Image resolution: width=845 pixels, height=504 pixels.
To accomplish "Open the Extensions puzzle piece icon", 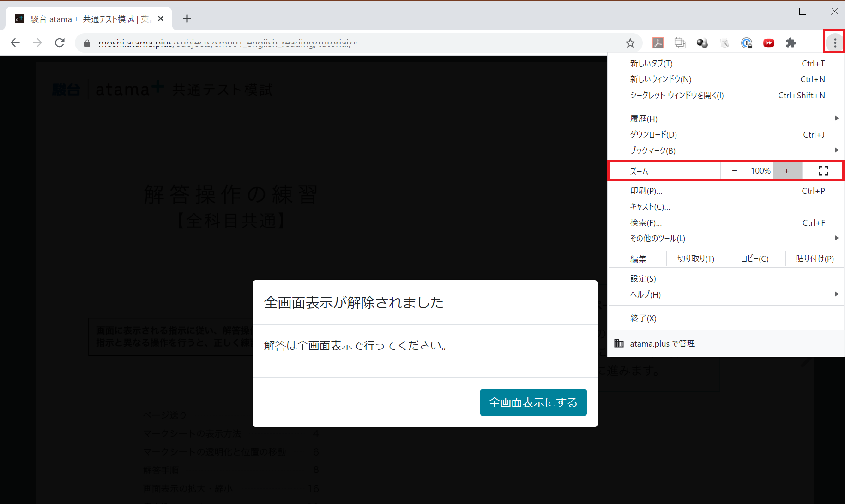I will (791, 43).
